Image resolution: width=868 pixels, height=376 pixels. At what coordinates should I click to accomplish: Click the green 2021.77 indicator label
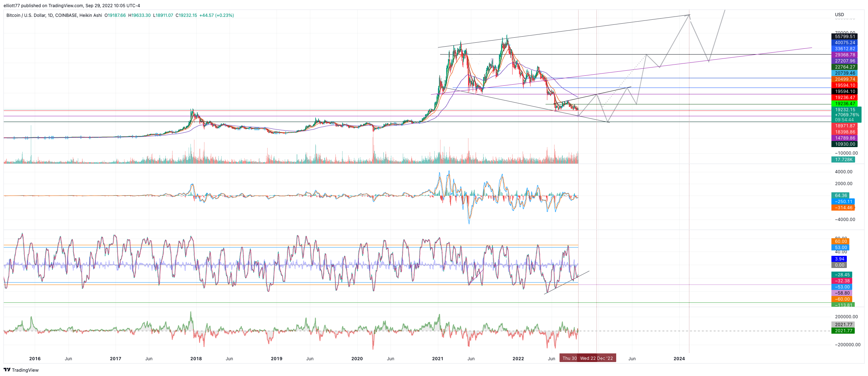click(x=843, y=331)
